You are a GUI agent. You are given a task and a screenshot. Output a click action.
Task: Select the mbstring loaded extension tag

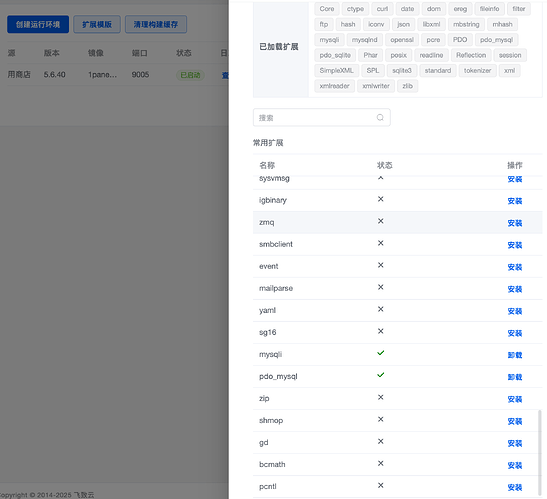pyautogui.click(x=466, y=24)
